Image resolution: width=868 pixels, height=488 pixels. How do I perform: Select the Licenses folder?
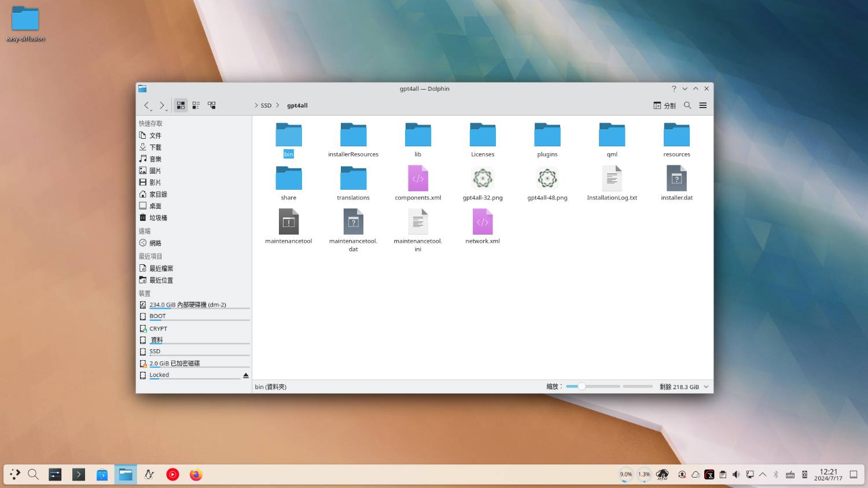(x=483, y=139)
